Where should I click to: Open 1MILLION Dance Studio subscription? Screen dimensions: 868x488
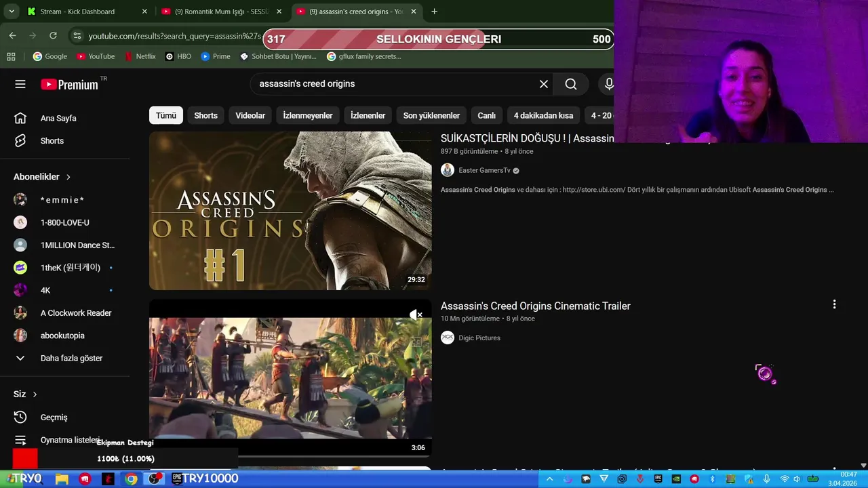point(65,245)
